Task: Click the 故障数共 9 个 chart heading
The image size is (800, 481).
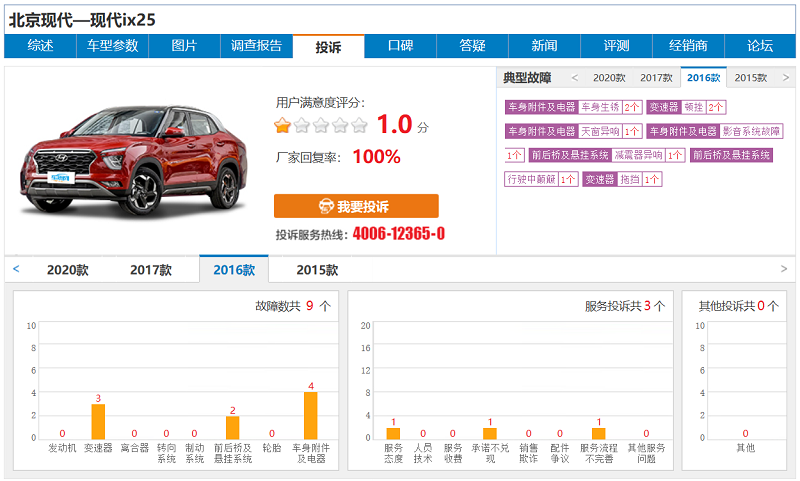Action: pos(293,306)
